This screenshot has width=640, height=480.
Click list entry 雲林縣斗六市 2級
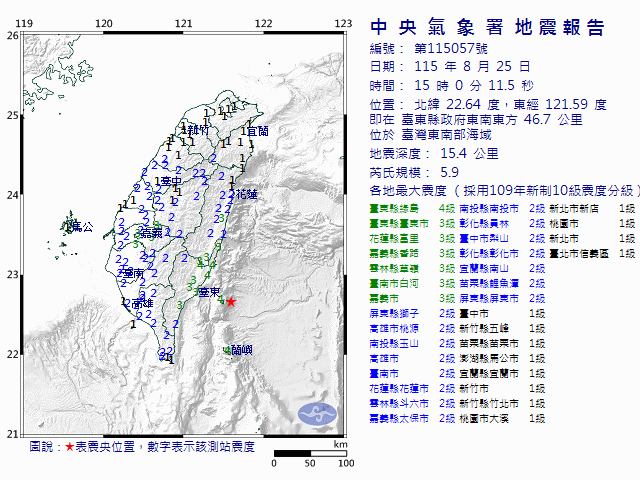click(412, 403)
